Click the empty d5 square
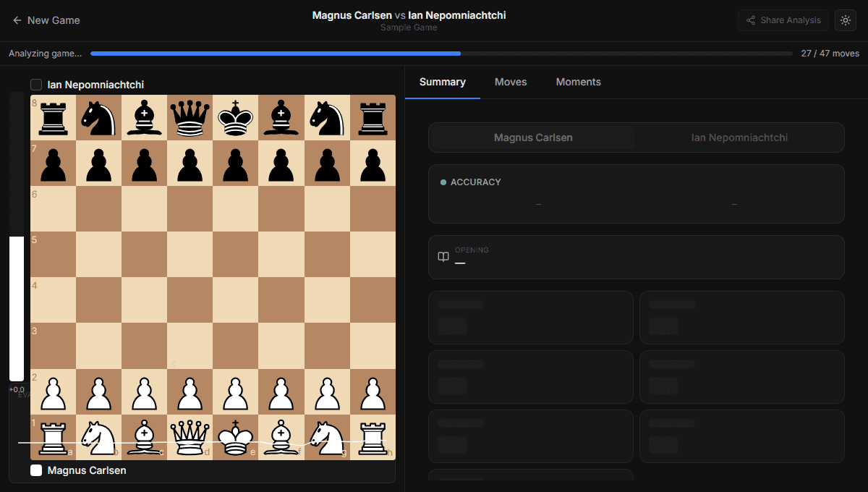Image resolution: width=868 pixels, height=492 pixels. (190, 255)
